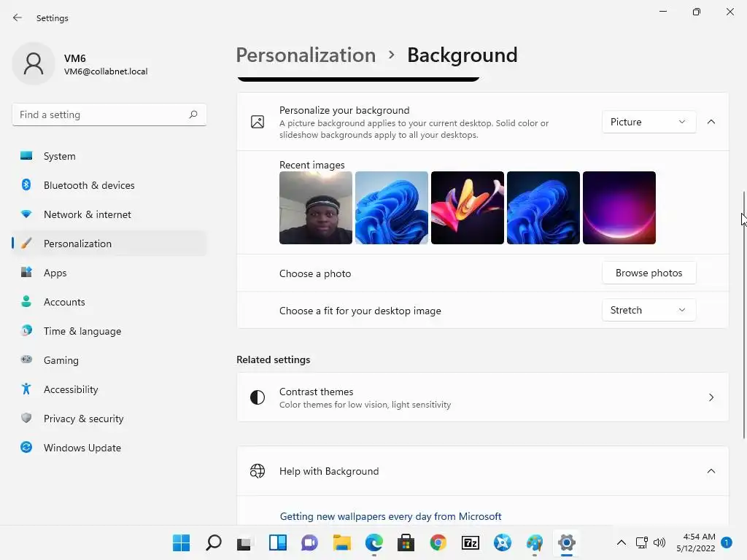747x560 pixels.
Task: Collapse the Personalize your background section
Action: coord(711,122)
